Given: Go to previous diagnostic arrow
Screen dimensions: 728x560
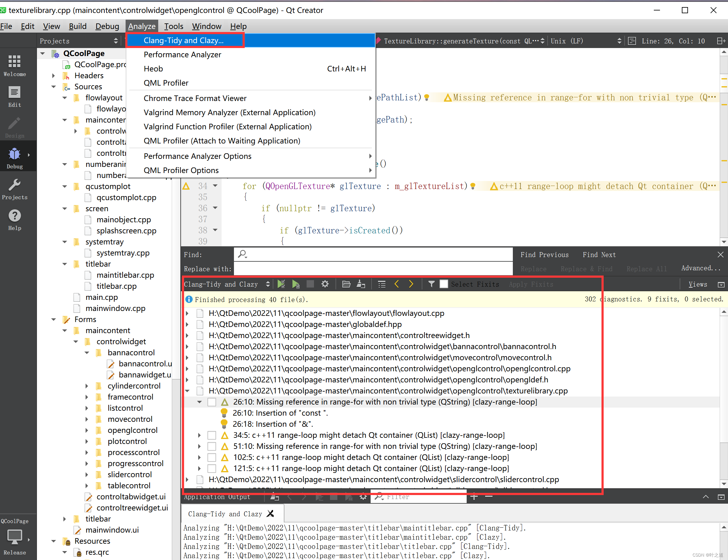Looking at the screenshot, I should [397, 284].
